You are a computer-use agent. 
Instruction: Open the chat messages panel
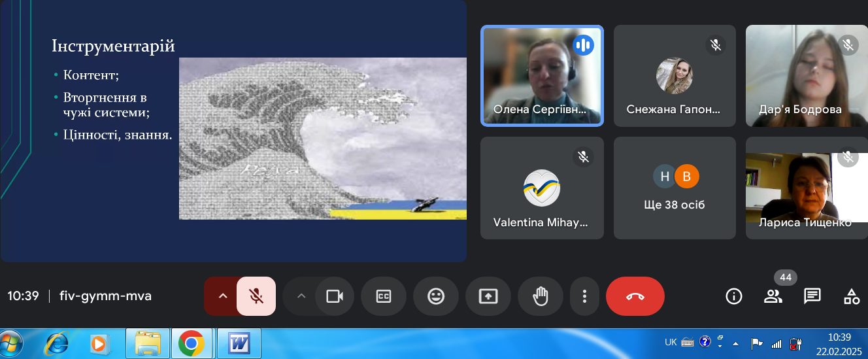812,296
